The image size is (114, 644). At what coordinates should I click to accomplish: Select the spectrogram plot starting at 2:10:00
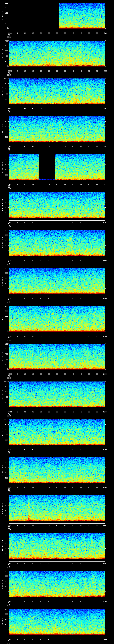click(x=57, y=243)
